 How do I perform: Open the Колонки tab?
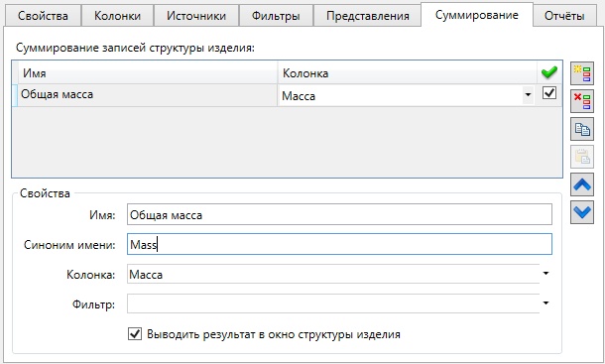[117, 16]
